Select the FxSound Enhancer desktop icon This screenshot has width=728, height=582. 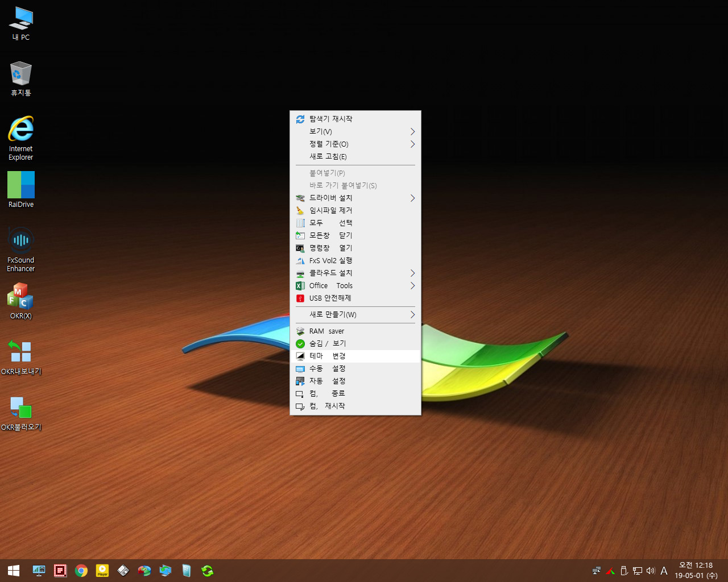click(x=21, y=250)
